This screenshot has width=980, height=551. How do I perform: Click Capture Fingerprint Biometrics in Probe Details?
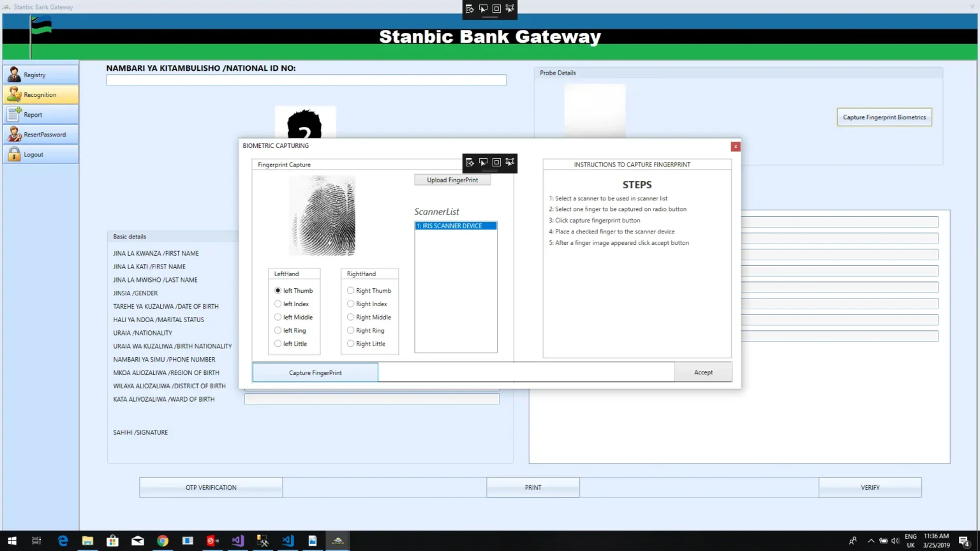tap(884, 117)
